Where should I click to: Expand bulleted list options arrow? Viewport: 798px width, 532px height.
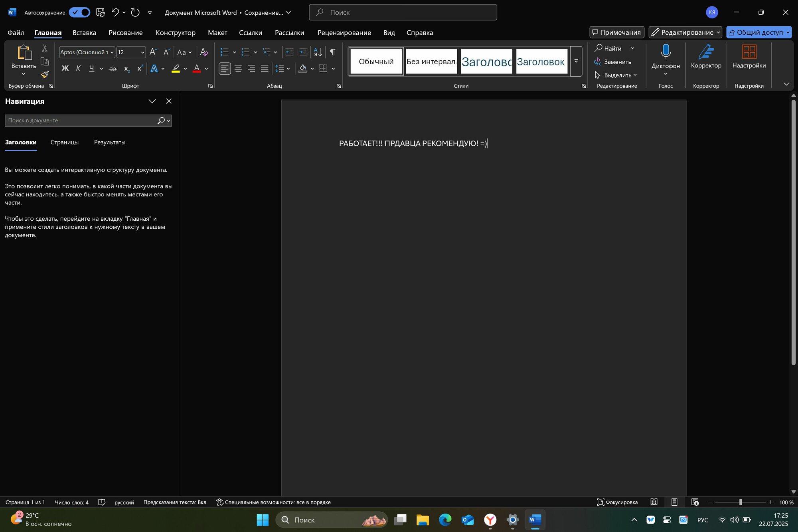234,52
